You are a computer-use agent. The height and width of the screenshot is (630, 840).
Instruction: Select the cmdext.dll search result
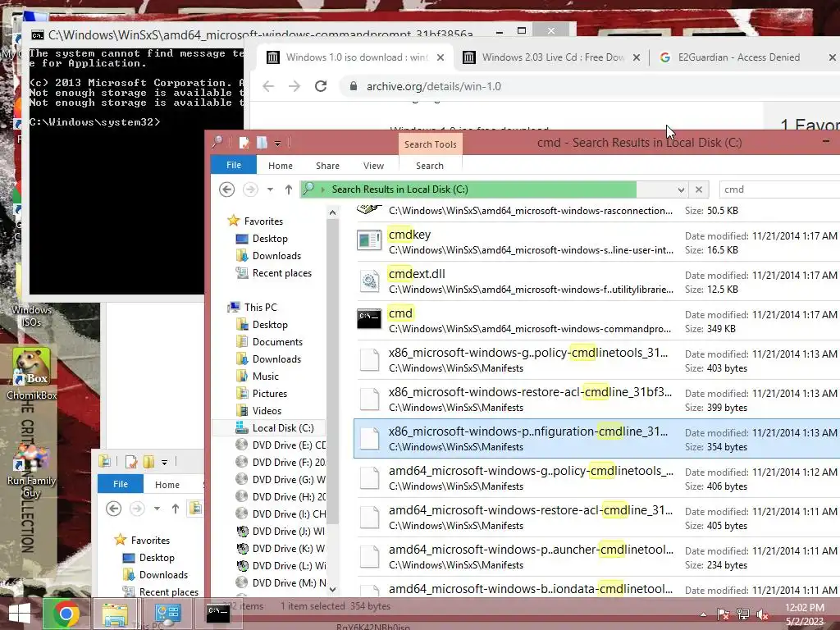pyautogui.click(x=598, y=281)
